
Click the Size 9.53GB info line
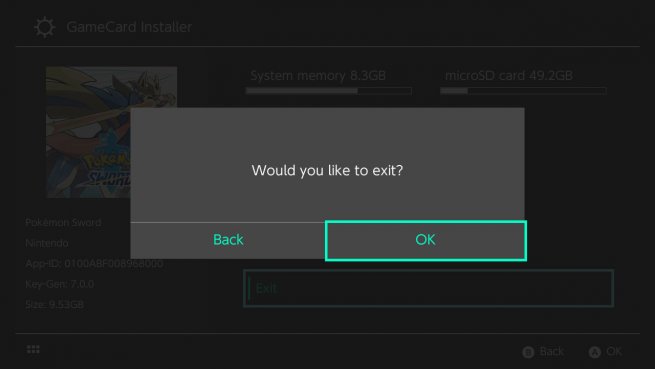tap(54, 305)
